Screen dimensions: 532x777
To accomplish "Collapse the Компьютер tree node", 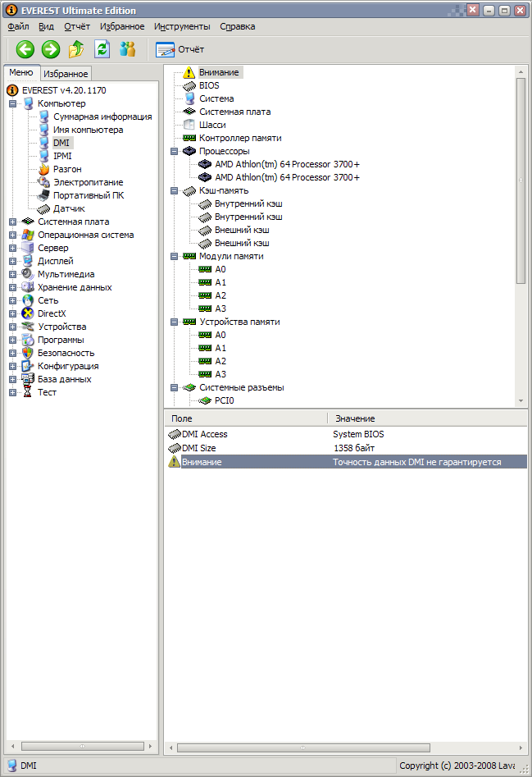I will coord(13,103).
